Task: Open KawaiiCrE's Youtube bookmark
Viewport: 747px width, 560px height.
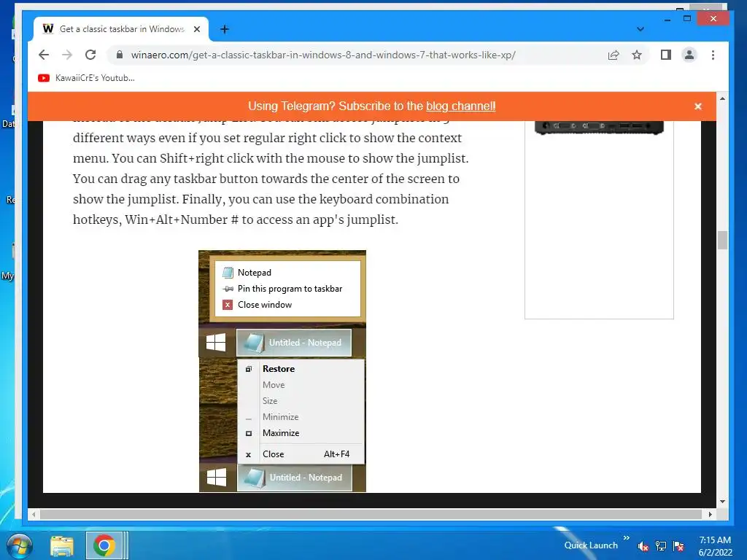Action: [86, 77]
